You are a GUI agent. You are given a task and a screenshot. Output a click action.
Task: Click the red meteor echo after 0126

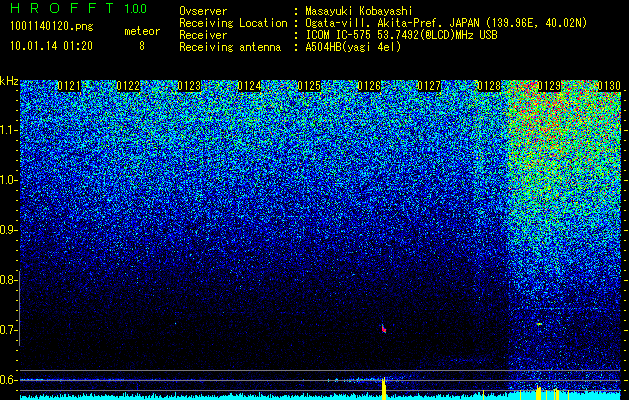click(383, 329)
